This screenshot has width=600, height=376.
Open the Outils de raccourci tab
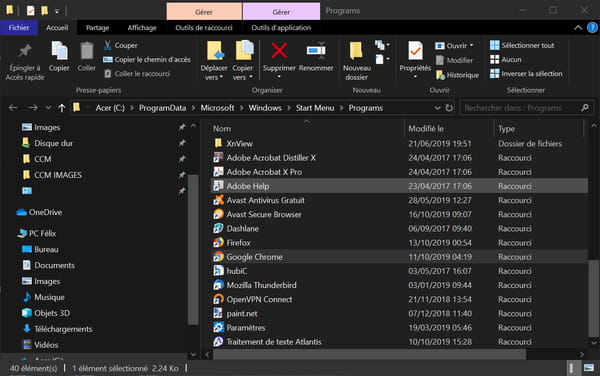(x=204, y=28)
